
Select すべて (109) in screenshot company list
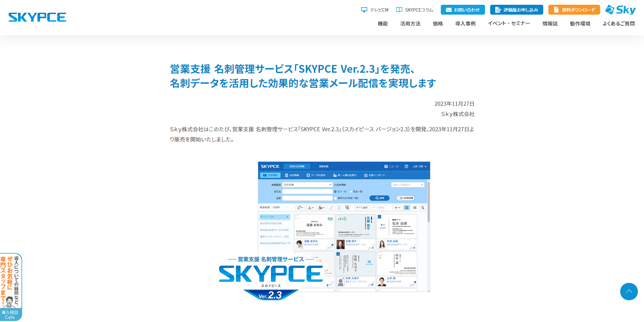click(x=275, y=217)
